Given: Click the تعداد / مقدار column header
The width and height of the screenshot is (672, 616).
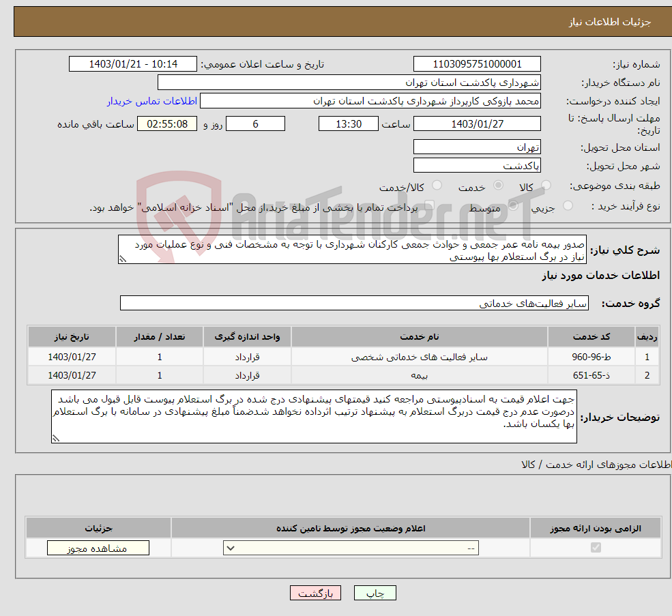Looking at the screenshot, I should coord(160,337).
